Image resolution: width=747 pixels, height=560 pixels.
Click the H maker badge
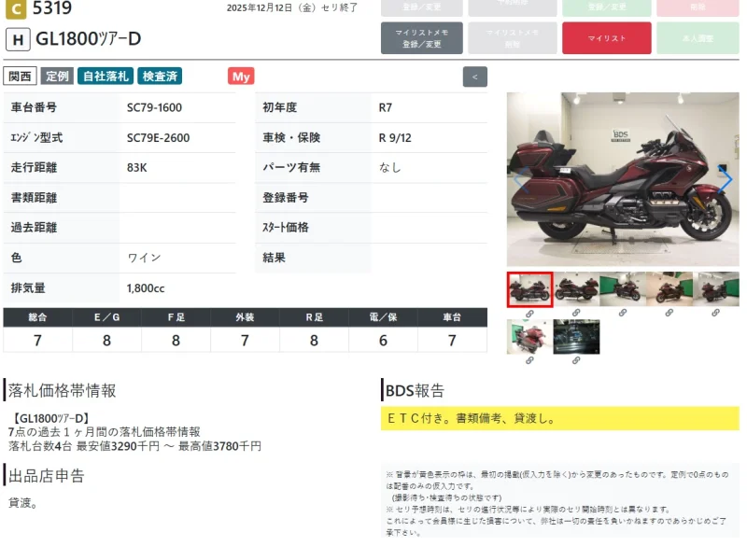pos(18,39)
